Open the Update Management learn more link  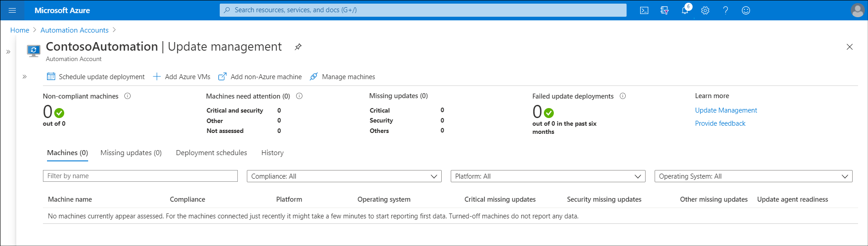pos(726,110)
